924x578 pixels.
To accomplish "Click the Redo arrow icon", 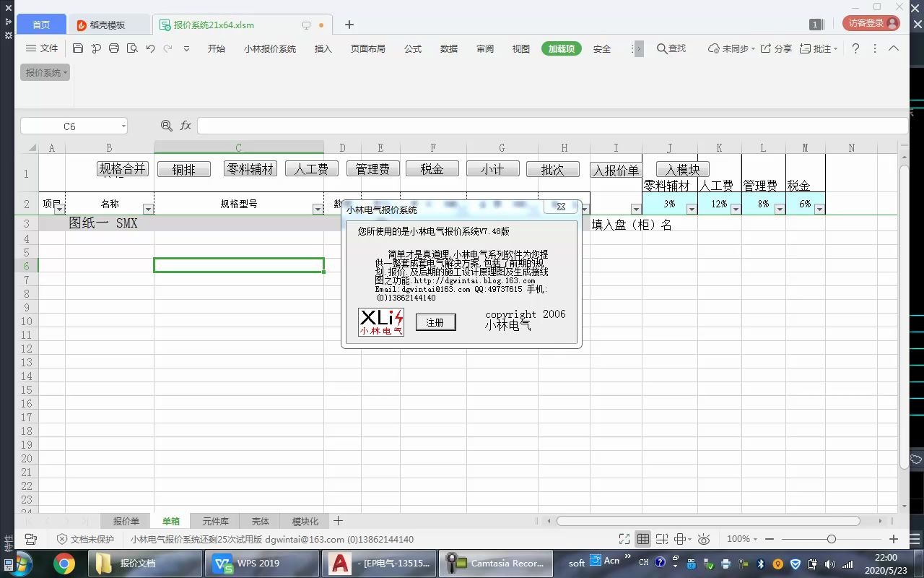I will click(167, 48).
